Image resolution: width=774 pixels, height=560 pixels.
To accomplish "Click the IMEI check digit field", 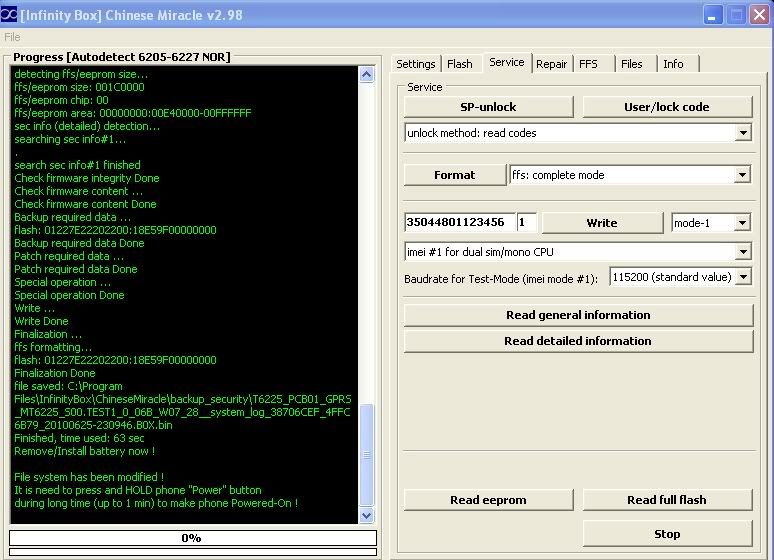I will [526, 222].
